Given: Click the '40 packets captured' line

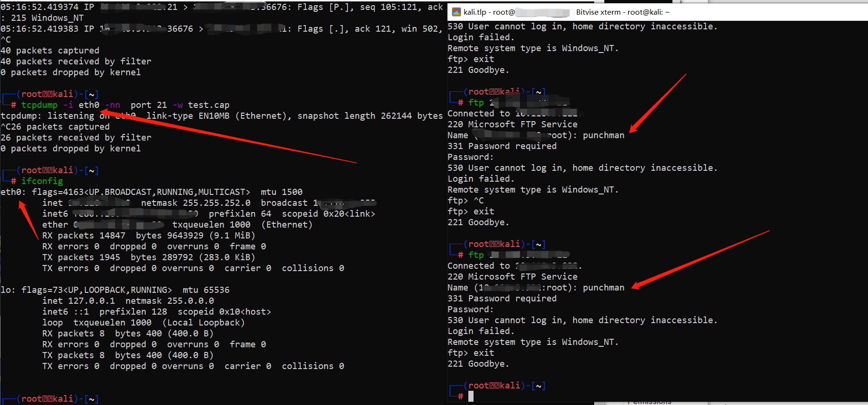Looking at the screenshot, I should (x=50, y=51).
